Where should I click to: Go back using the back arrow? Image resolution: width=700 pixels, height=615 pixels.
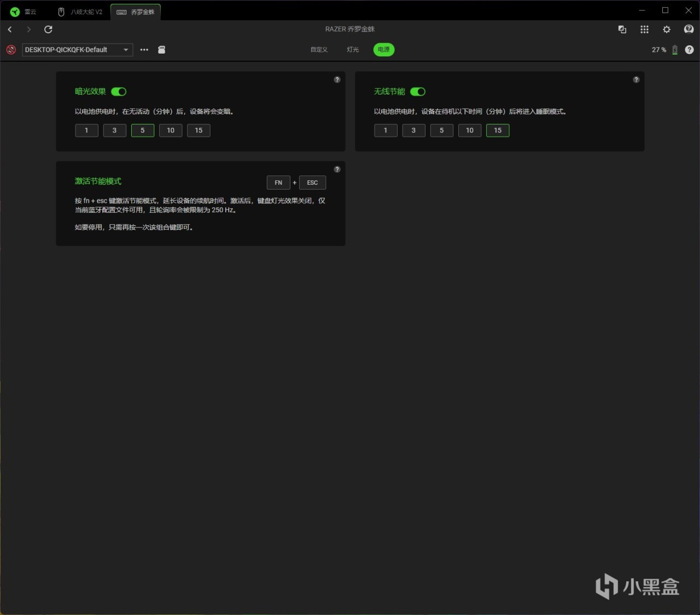tap(10, 30)
